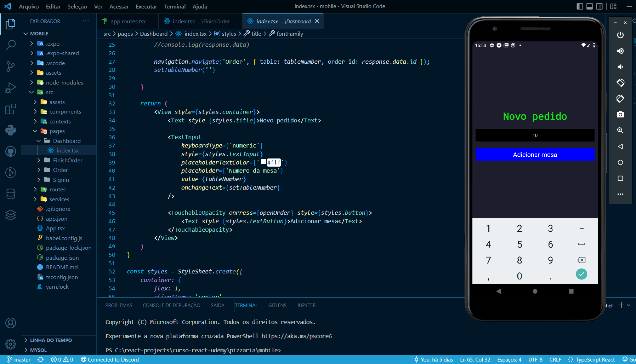Tap the Adicionar mesa button on emulator
This screenshot has width=636, height=364.
click(535, 154)
